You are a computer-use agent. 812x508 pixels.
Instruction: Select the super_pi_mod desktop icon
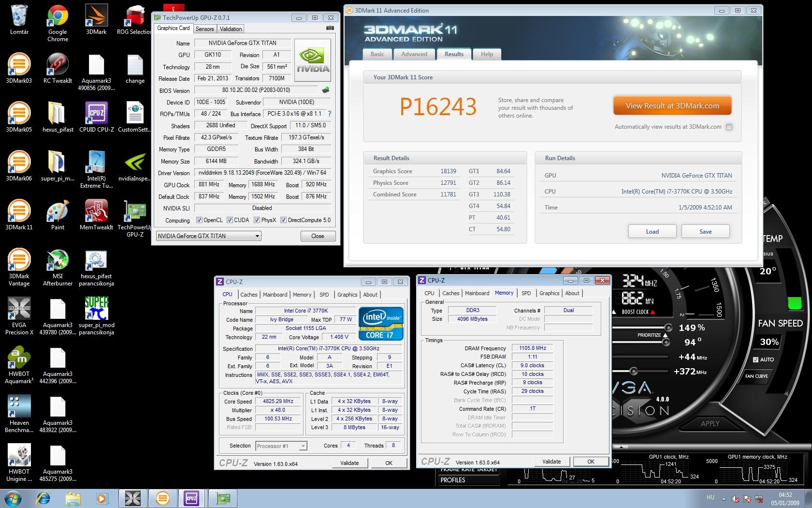[x=96, y=316]
